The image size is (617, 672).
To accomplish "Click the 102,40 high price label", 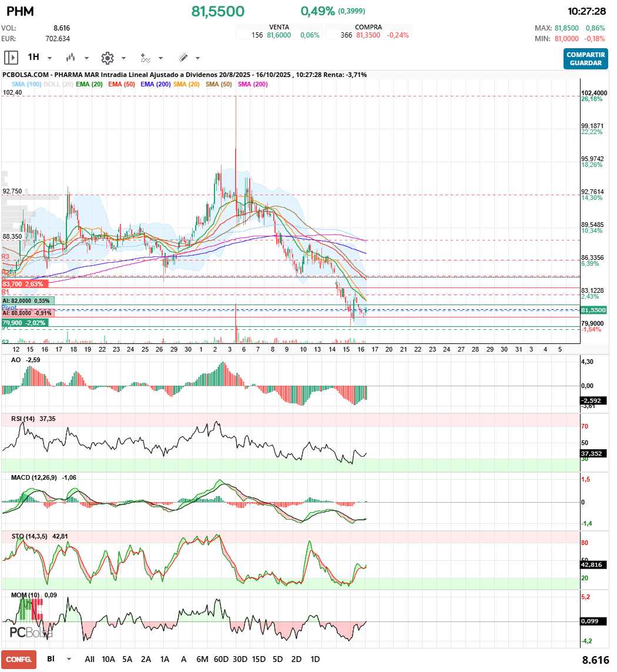I will point(12,92).
